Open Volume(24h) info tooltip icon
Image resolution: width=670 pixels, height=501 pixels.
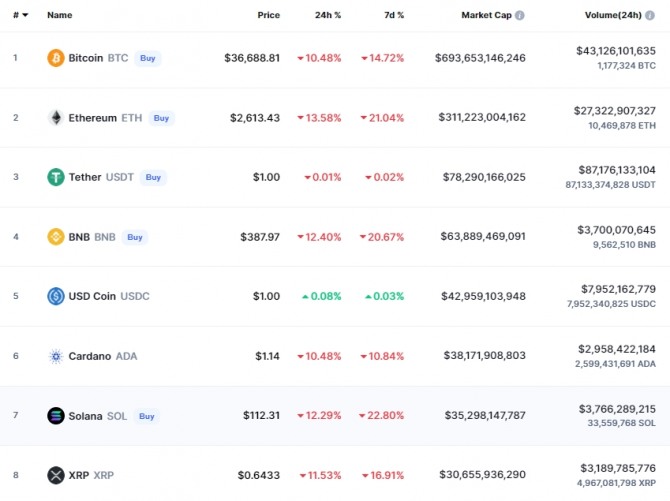point(661,16)
